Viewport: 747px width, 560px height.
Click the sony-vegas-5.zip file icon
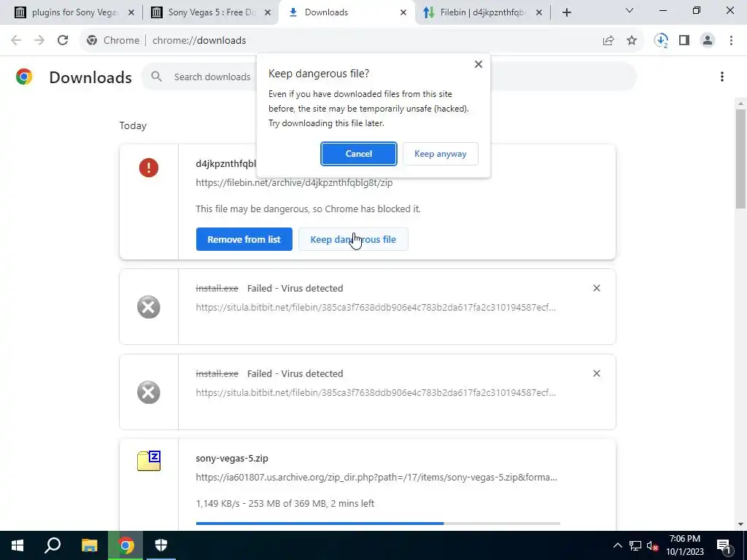[149, 461]
